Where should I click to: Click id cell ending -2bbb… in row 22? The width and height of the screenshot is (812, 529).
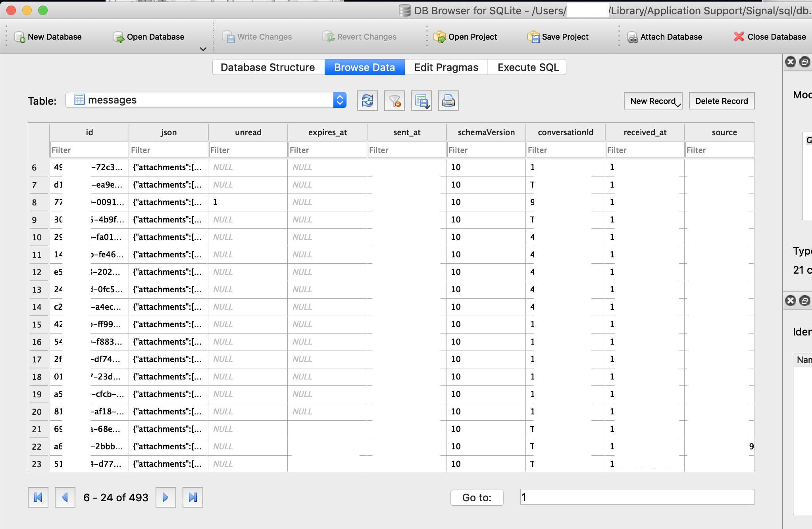click(x=89, y=447)
